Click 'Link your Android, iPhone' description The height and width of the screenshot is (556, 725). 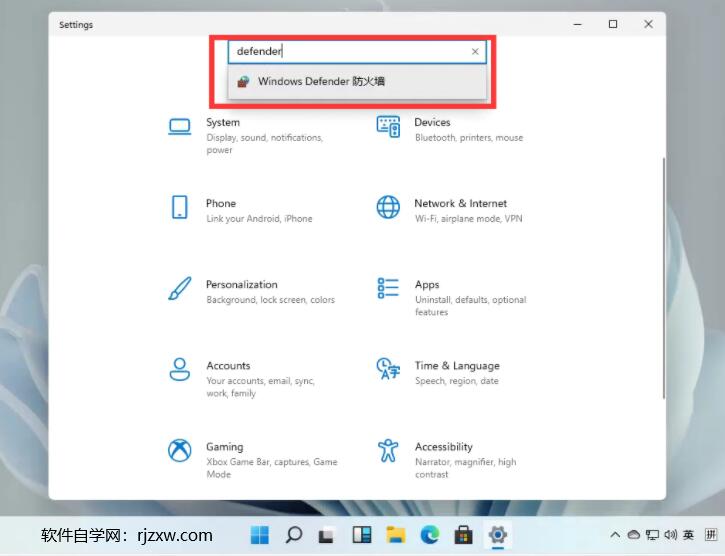point(259,218)
